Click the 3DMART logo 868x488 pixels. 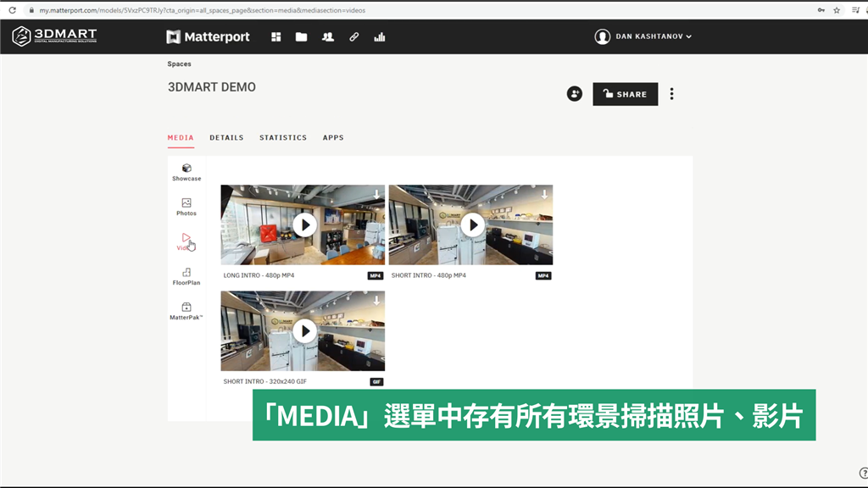click(54, 36)
